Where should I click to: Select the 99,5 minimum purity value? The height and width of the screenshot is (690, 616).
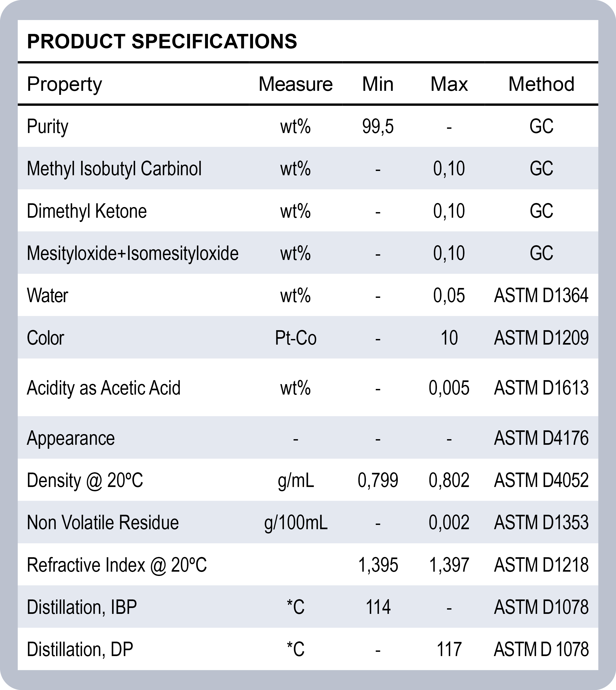378,127
